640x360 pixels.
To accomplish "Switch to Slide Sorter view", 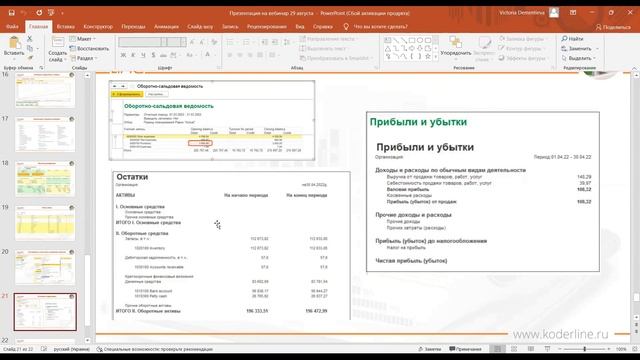I will point(514,349).
